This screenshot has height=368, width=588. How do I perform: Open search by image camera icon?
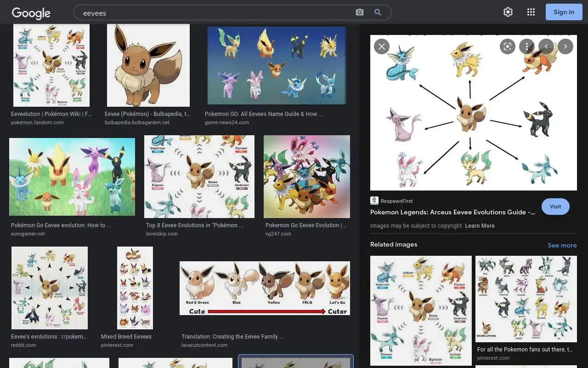click(360, 12)
